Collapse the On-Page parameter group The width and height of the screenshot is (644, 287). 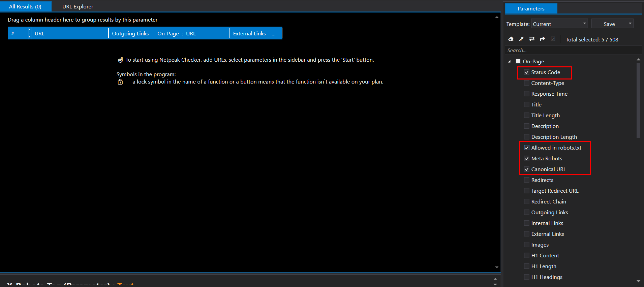tap(509, 61)
